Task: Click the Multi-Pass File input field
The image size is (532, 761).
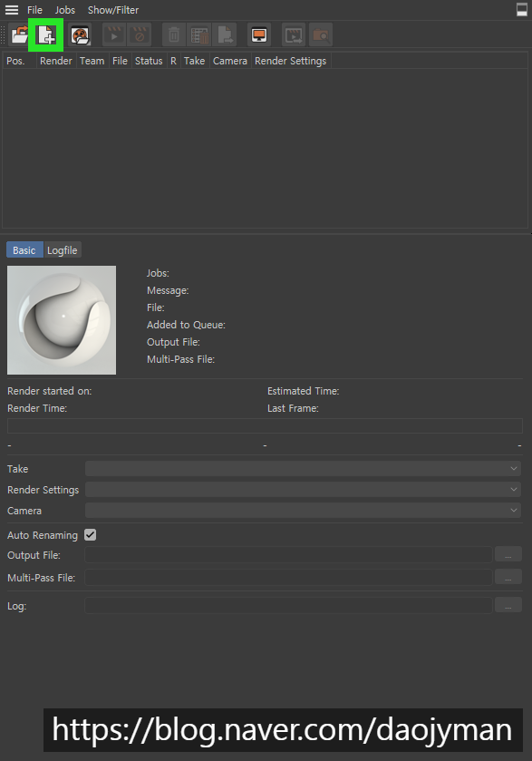Action: 288,578
